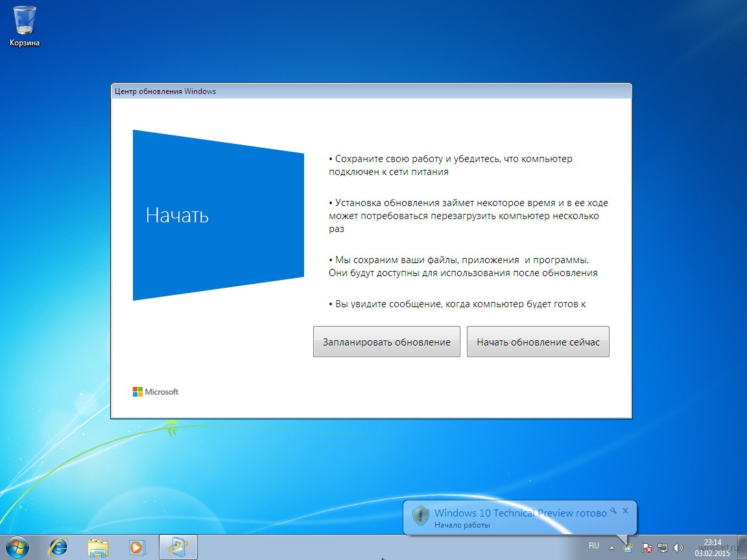747x560 pixels.
Task: Show hidden tray icons arrow
Action: pos(611,548)
